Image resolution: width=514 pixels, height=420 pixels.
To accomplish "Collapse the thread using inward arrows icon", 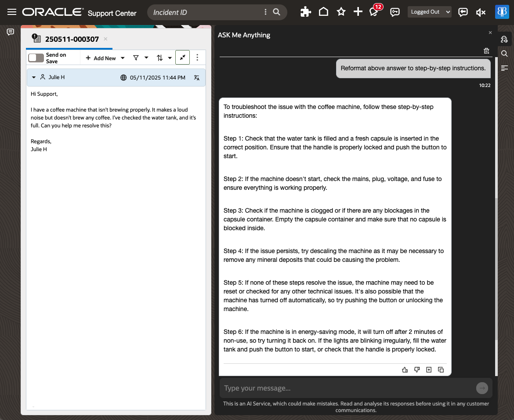I will point(182,57).
